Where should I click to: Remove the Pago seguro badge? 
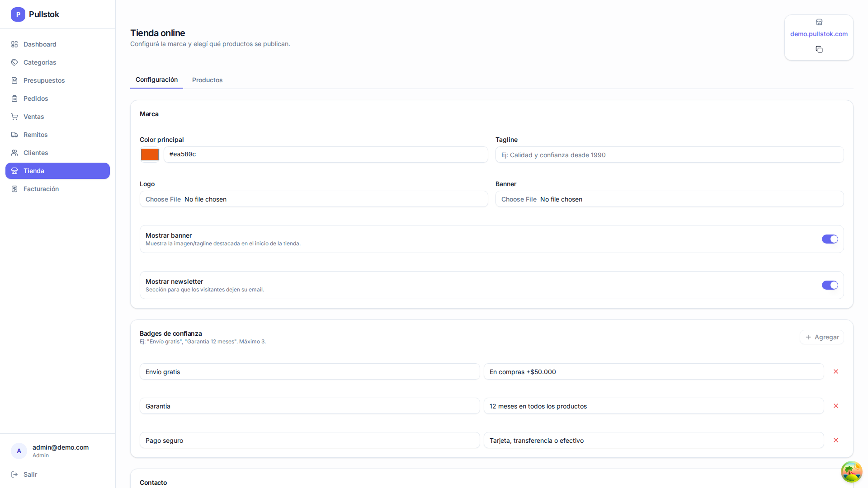835,440
